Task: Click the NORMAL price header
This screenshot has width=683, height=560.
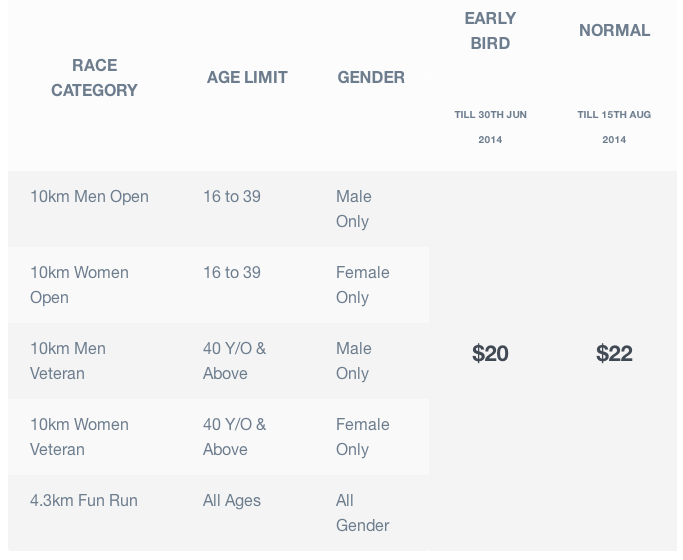Action: pos(614,30)
